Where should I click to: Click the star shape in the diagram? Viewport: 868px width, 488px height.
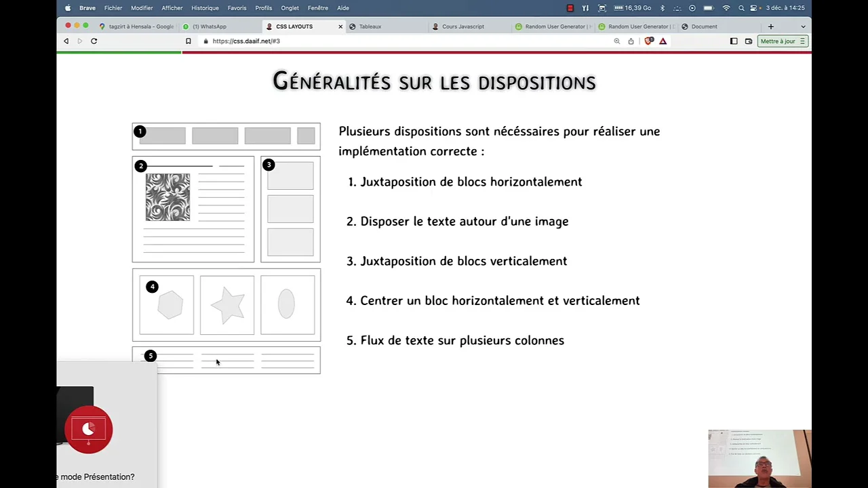[x=228, y=305]
